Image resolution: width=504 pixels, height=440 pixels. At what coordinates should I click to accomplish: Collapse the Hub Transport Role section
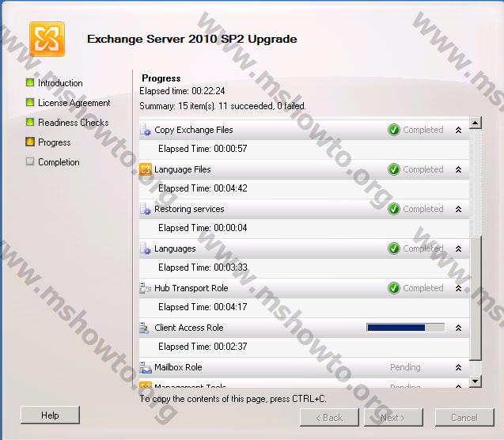458,288
